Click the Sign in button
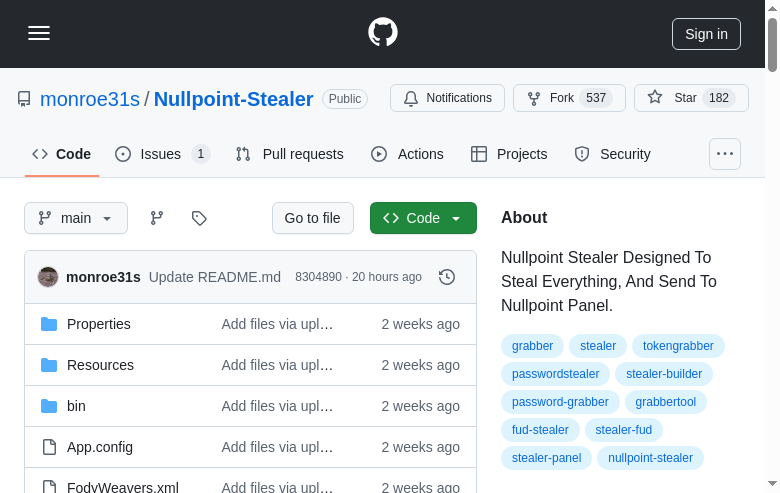The height and width of the screenshot is (493, 780). coord(706,34)
